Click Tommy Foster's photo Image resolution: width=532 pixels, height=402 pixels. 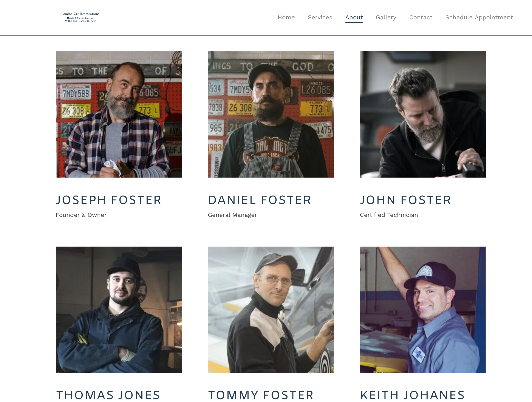point(271,310)
